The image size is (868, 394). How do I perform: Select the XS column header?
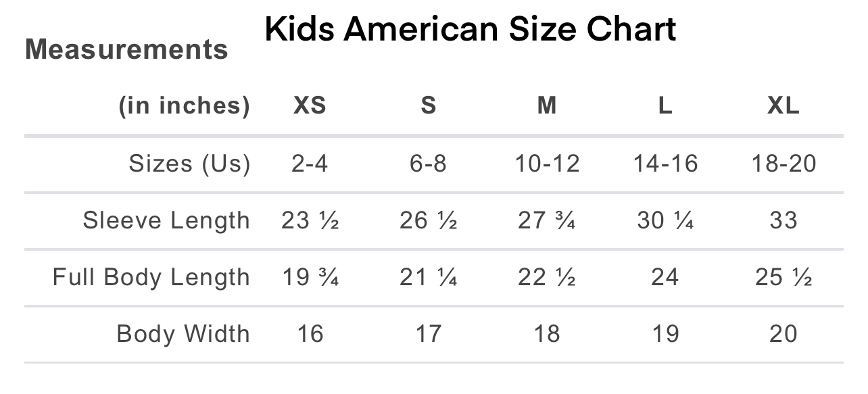[x=310, y=106]
